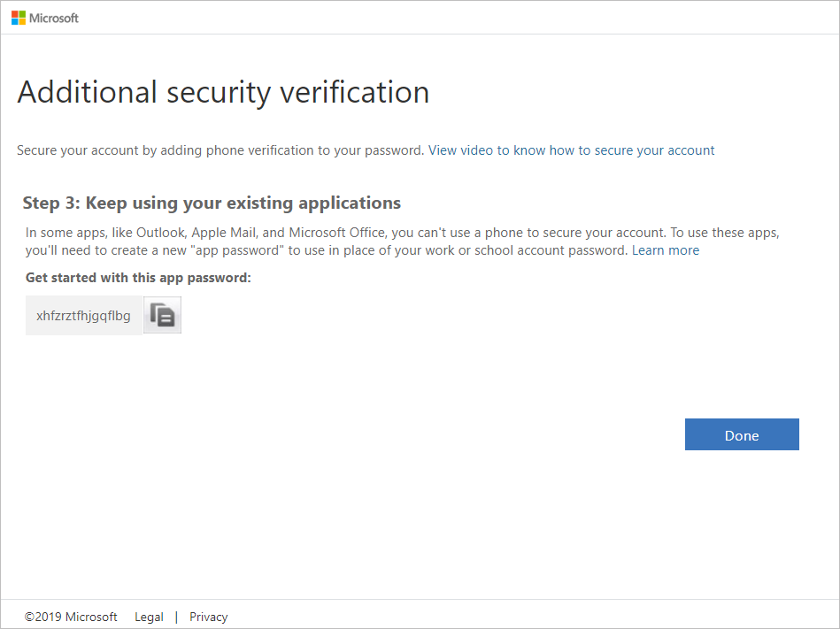
Task: Copy the app password to clipboard
Action: (162, 315)
